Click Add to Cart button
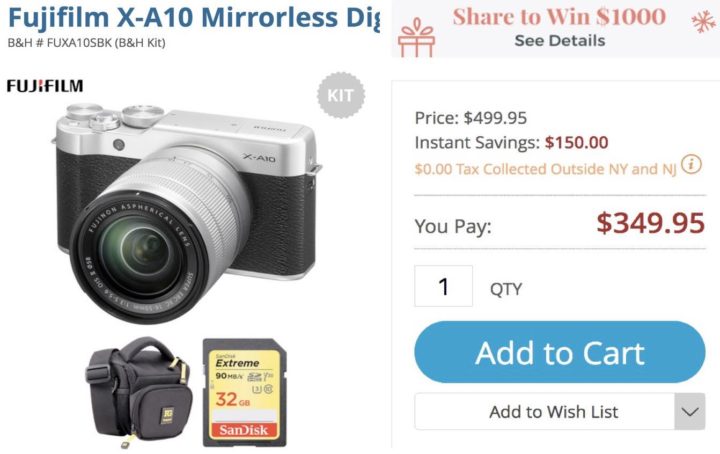The height and width of the screenshot is (454, 720). (560, 352)
